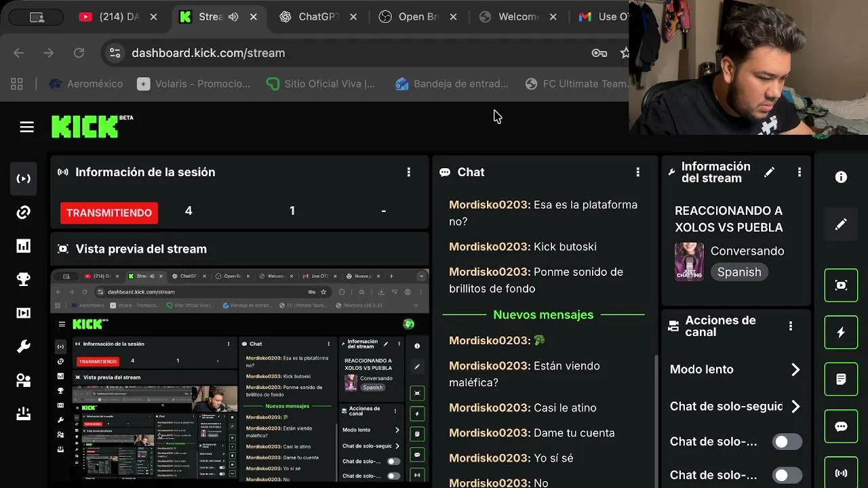Open the Chat panel three-dot menu

pos(637,172)
